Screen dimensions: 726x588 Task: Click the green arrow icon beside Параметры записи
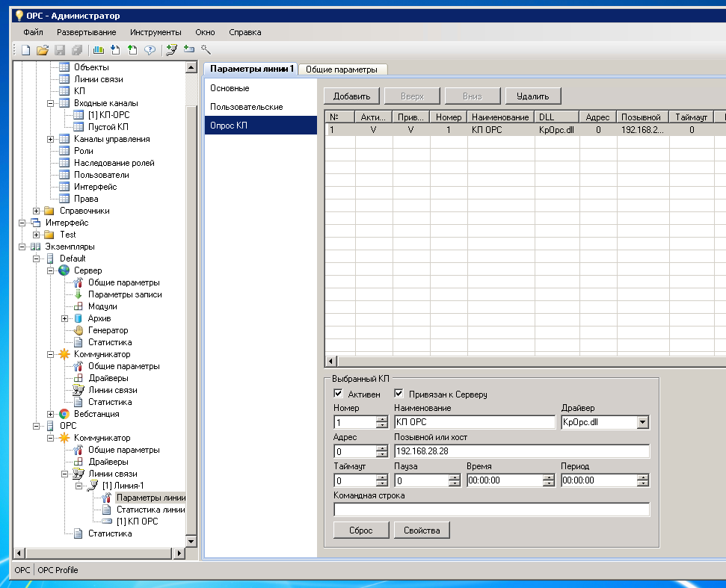79,294
